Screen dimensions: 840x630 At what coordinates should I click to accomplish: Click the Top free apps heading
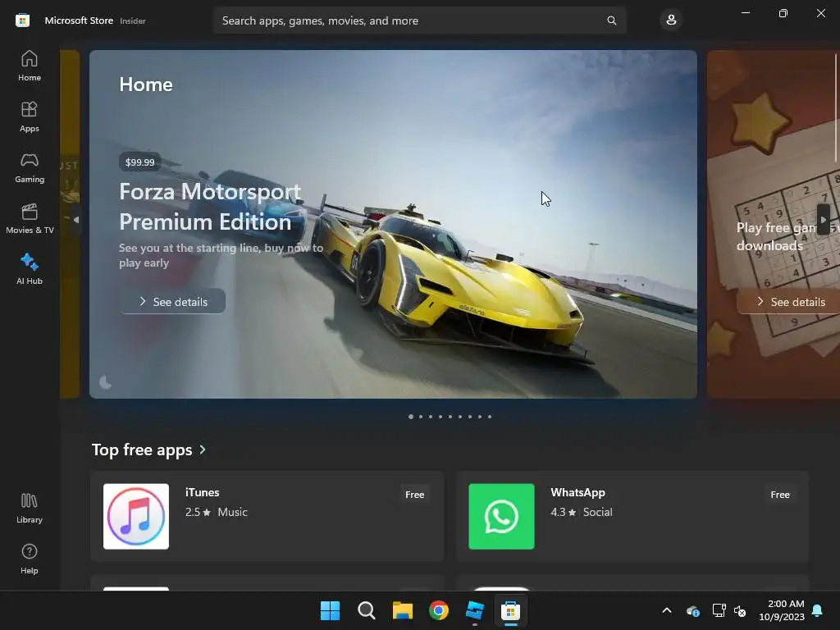pyautogui.click(x=142, y=450)
